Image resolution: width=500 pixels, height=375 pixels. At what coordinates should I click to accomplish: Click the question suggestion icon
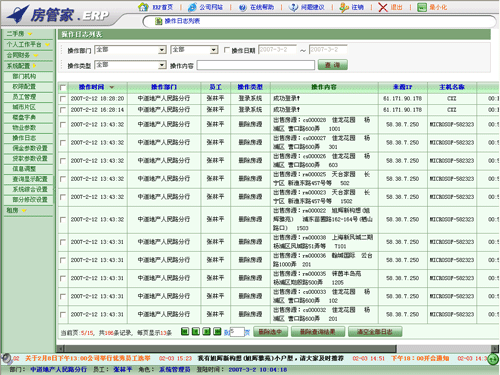tap(293, 7)
